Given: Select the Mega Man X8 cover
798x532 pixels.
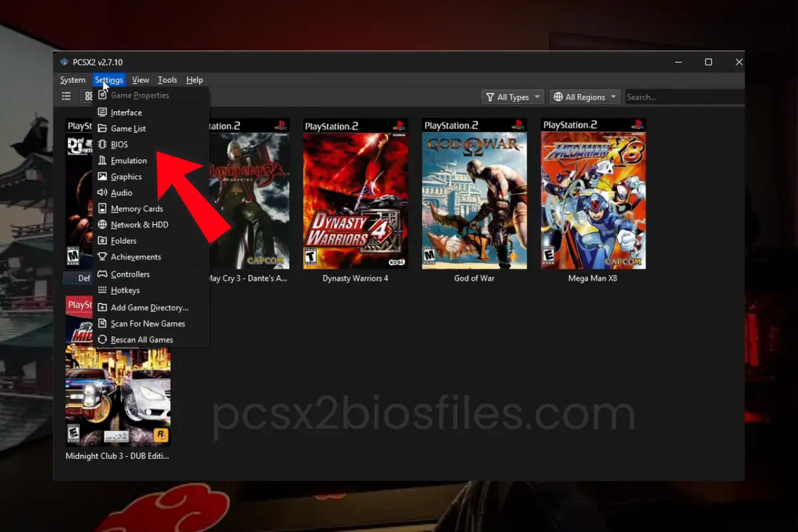Looking at the screenshot, I should point(593,194).
